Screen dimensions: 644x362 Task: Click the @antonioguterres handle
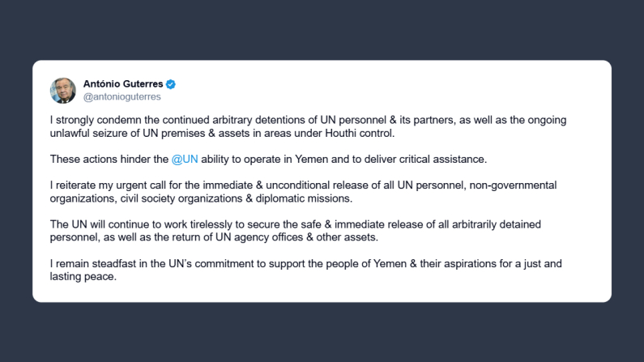click(x=122, y=97)
